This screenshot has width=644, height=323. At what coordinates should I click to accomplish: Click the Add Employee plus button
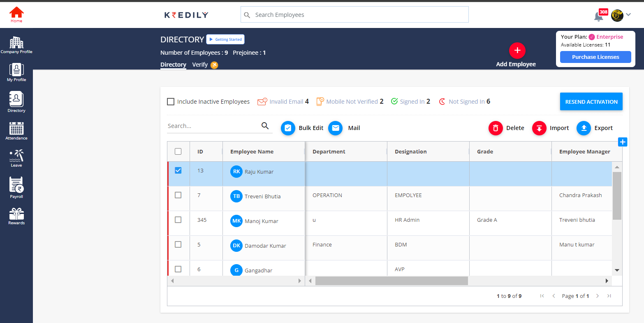517,50
